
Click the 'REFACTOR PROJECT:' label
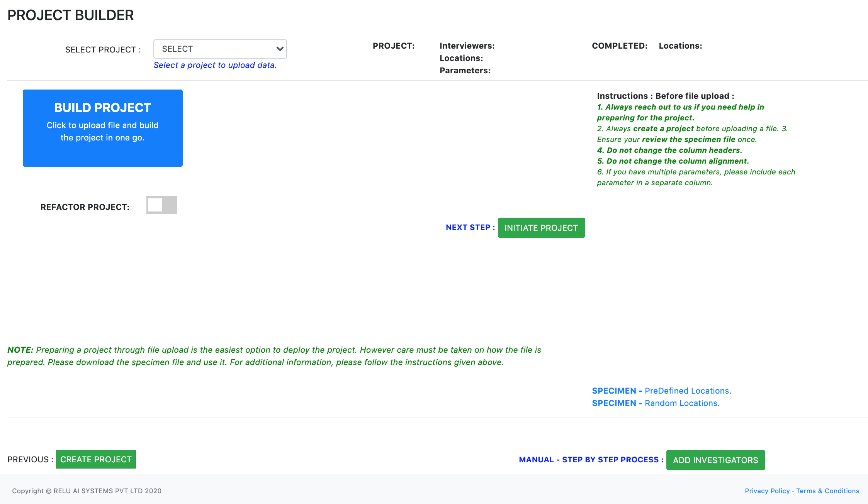[x=85, y=207]
